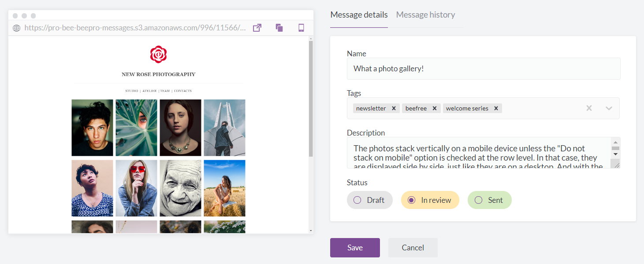The height and width of the screenshot is (264, 644).
Task: Click the woman with necklace photo
Action: 180,128
